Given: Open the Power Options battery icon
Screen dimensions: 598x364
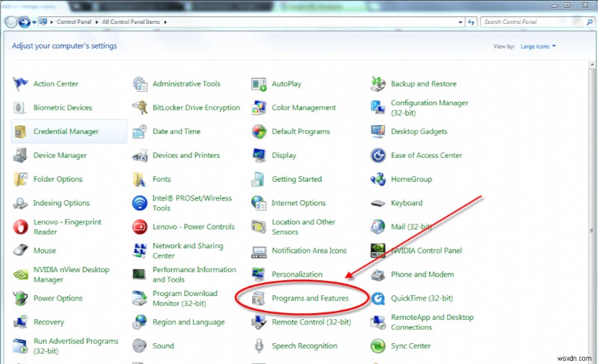Looking at the screenshot, I should (20, 298).
